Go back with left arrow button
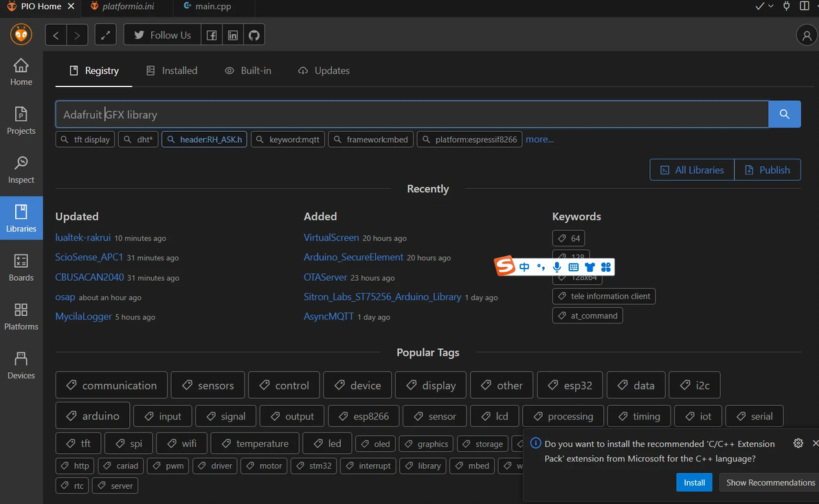Viewport: 819px width, 504px height. 56,35
